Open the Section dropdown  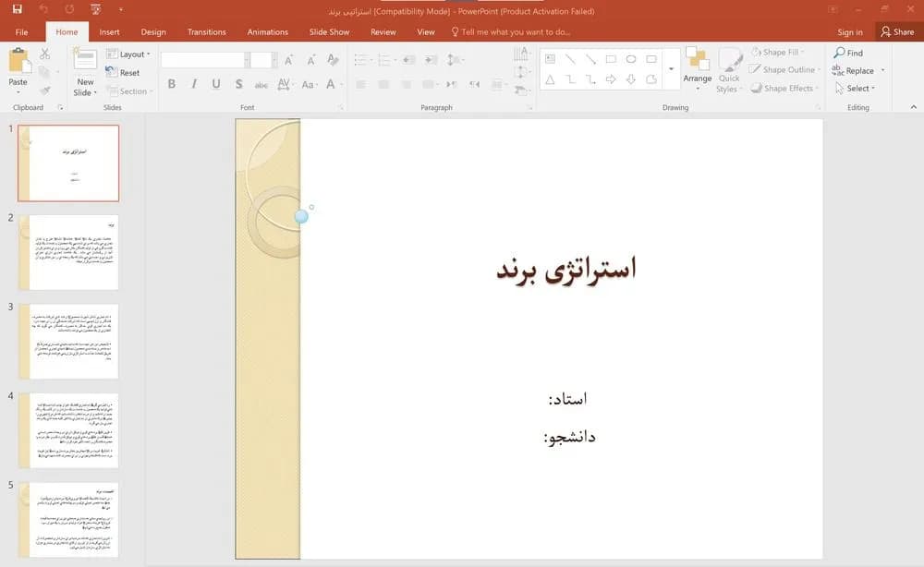coord(129,91)
